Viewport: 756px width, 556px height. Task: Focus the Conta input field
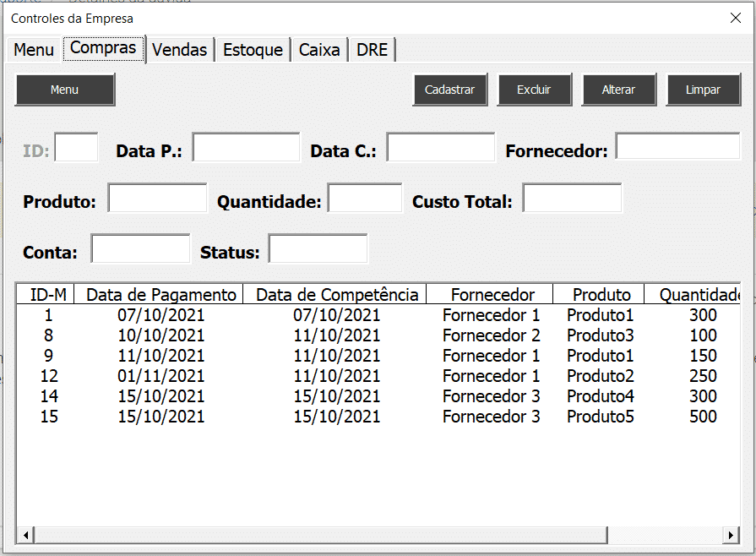click(x=140, y=248)
